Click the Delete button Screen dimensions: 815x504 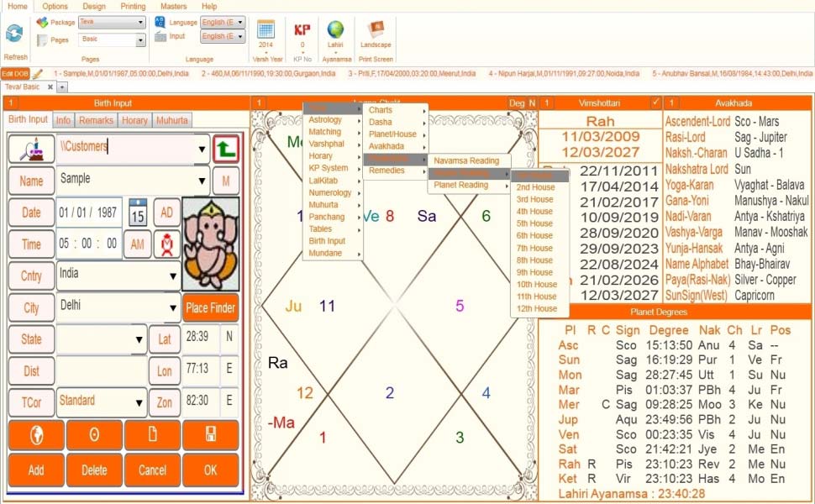point(95,470)
